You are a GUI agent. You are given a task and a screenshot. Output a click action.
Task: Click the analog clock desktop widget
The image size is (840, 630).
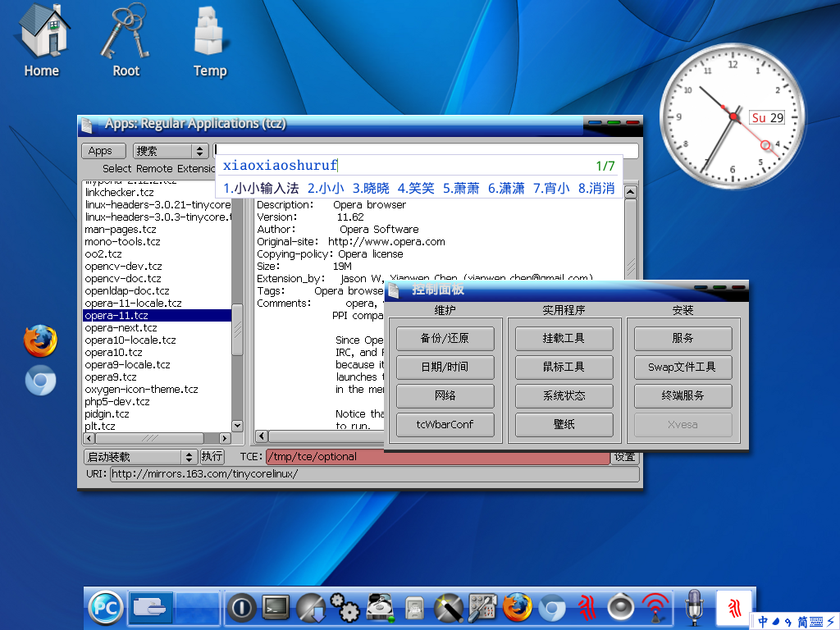(733, 116)
